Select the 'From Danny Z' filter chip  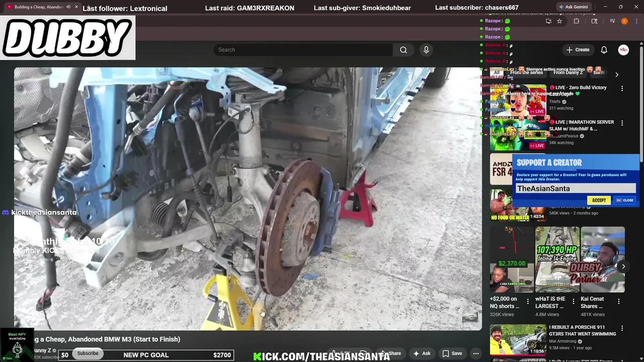click(568, 73)
